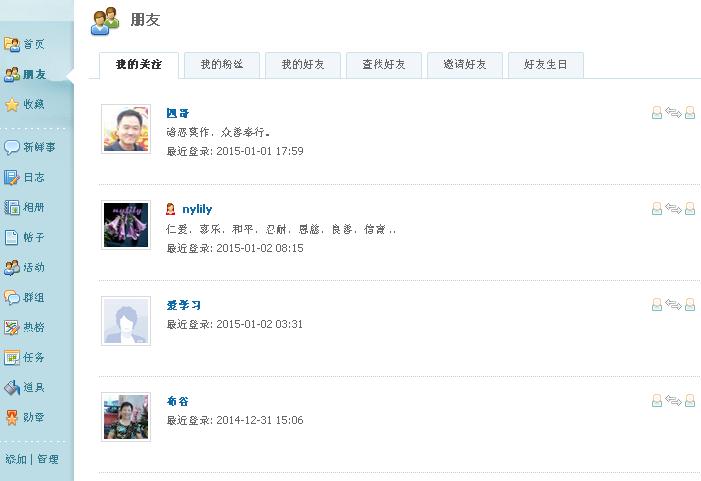Switch to the 查找好友 tab
Screen dimensions: 701x481
click(384, 65)
